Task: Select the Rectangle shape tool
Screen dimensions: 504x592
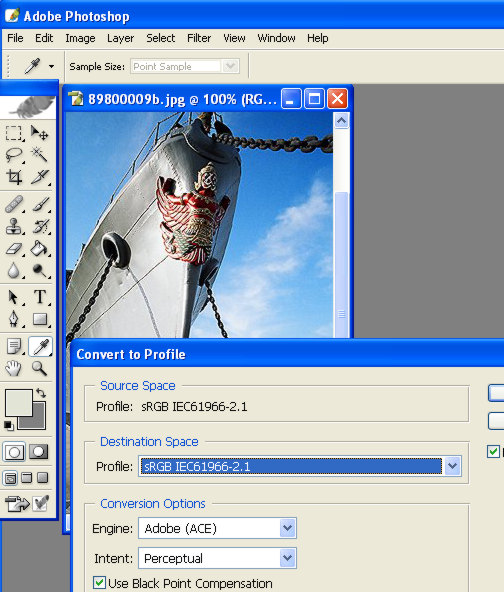Action: (39, 319)
